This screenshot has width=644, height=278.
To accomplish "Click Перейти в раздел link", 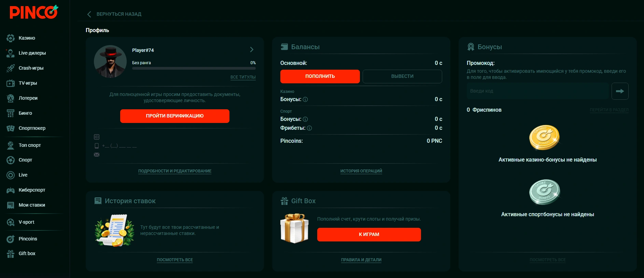I will pos(609,110).
